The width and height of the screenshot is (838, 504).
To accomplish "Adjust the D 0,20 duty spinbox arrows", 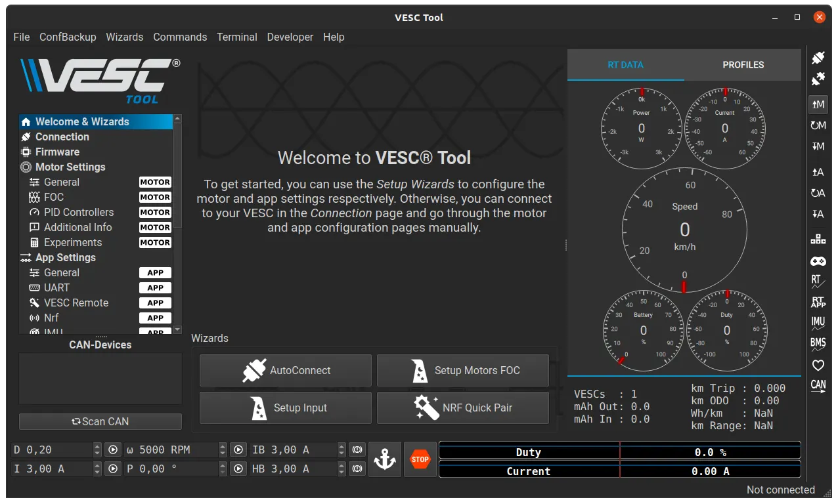I will (x=98, y=450).
